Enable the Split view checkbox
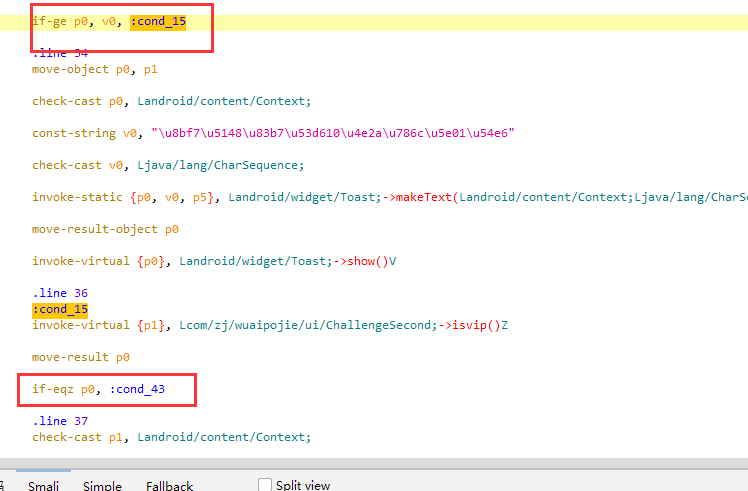748x491 pixels. pyautogui.click(x=265, y=485)
